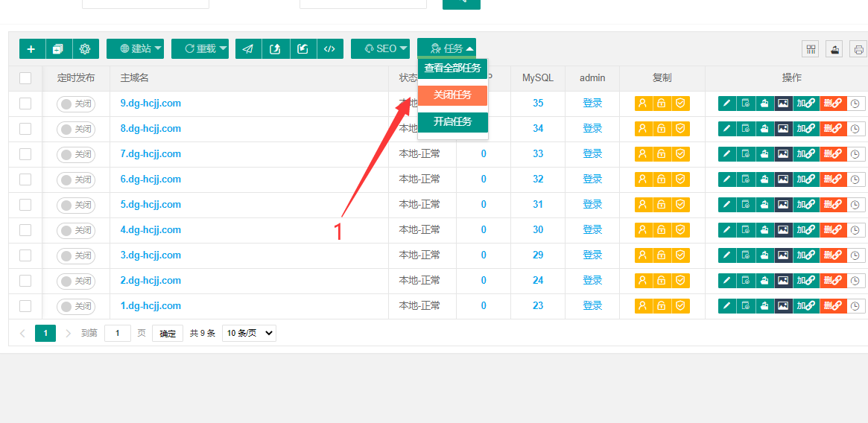The width and height of the screenshot is (868, 423).
Task: Click 登录 admin link for 8.dg-hcjj.com
Action: 592,128
